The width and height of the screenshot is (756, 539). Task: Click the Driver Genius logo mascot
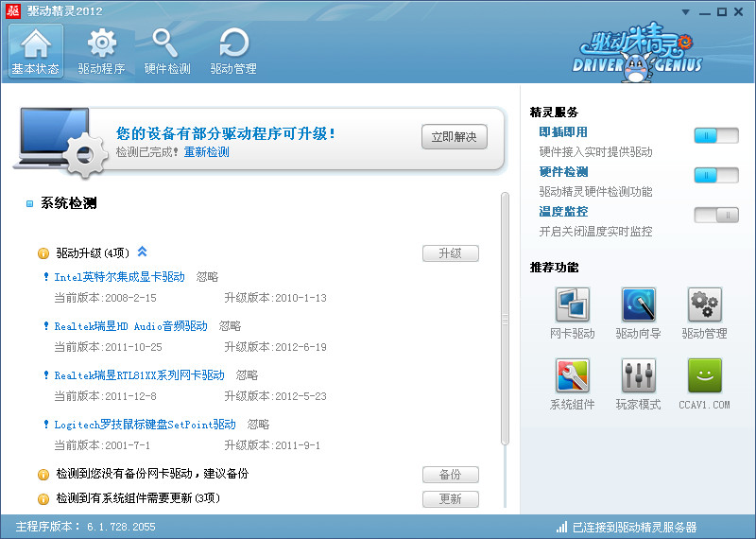coord(637,52)
